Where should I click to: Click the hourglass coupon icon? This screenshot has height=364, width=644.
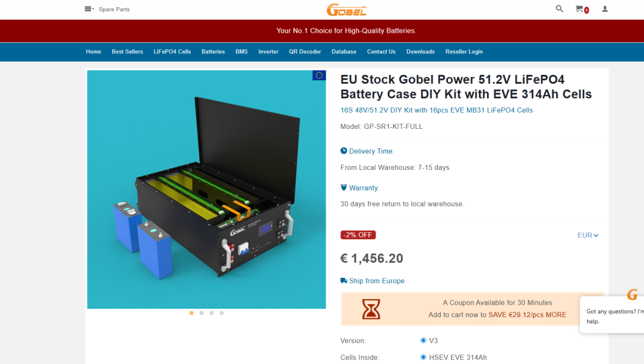(x=371, y=309)
